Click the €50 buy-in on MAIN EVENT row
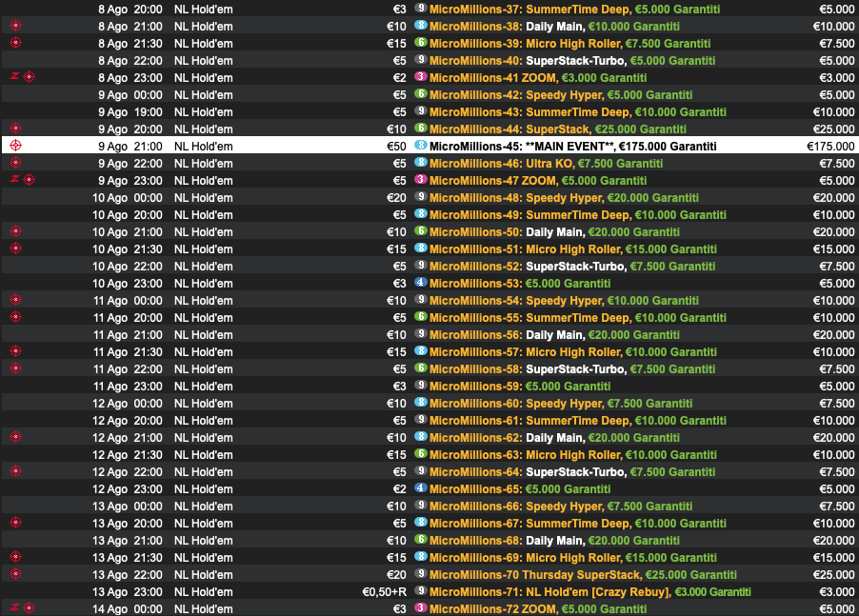The height and width of the screenshot is (616, 859). 396,147
